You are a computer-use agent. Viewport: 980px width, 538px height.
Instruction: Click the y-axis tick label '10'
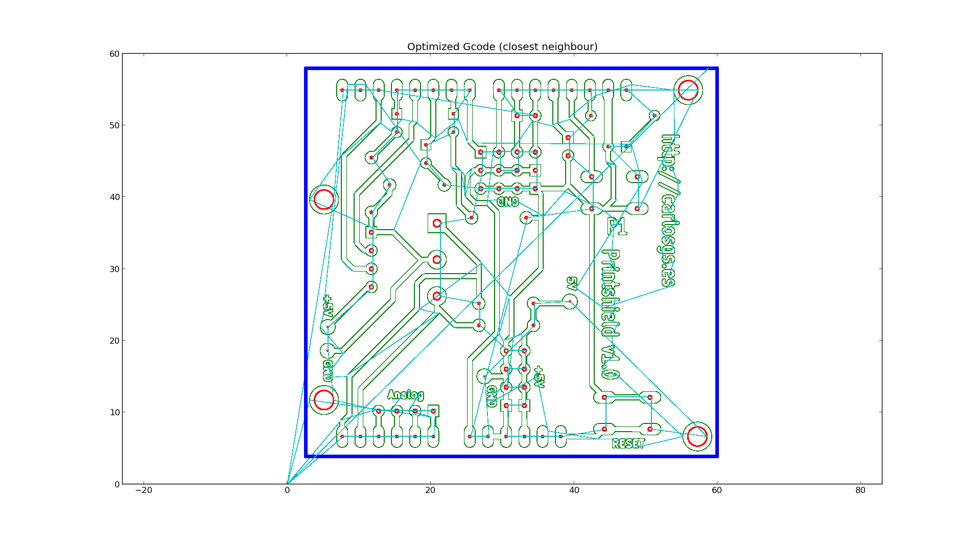(x=113, y=412)
